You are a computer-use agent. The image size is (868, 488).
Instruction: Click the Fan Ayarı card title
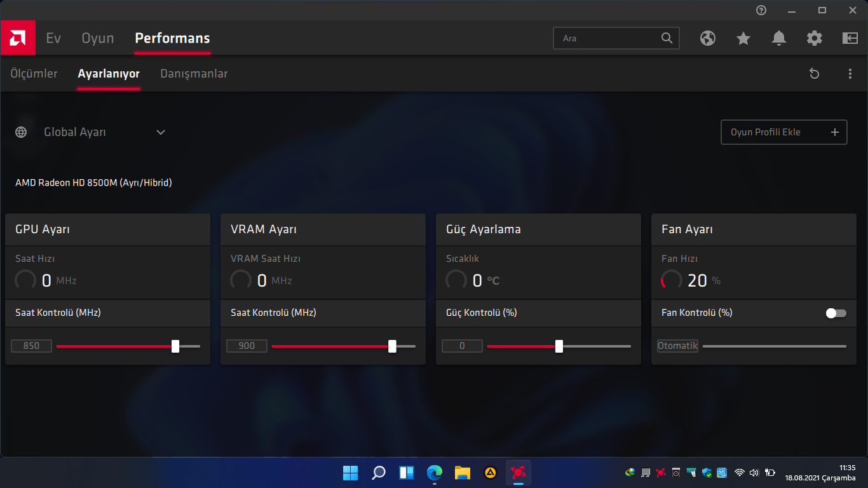[687, 229]
